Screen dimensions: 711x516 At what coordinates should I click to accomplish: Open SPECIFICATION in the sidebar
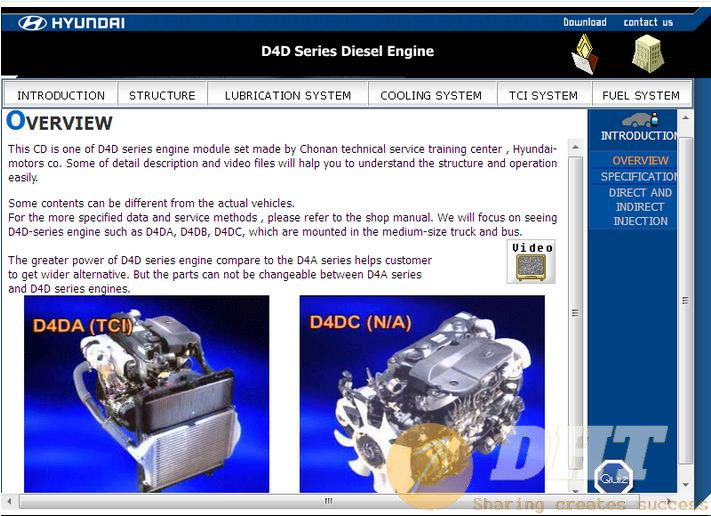pos(639,176)
